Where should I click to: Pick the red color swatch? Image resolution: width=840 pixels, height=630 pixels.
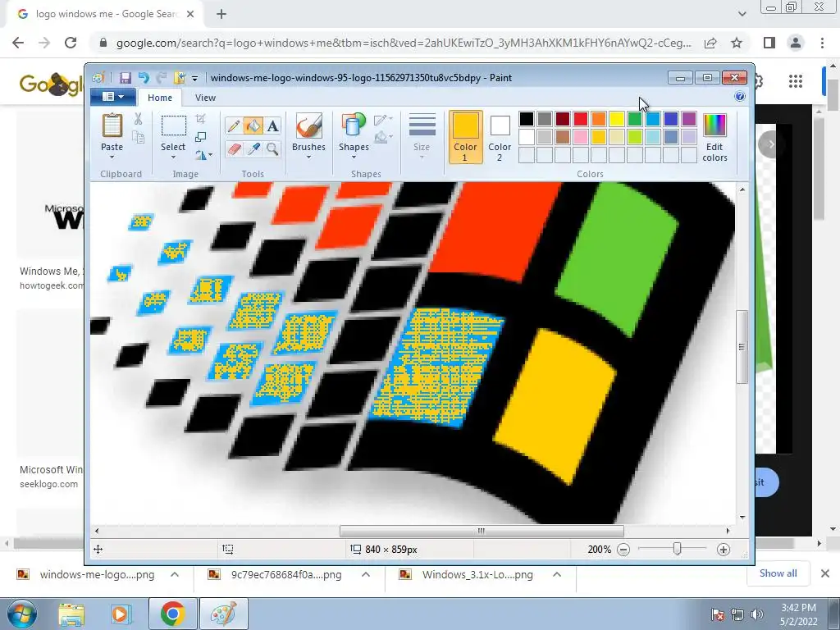(580, 119)
